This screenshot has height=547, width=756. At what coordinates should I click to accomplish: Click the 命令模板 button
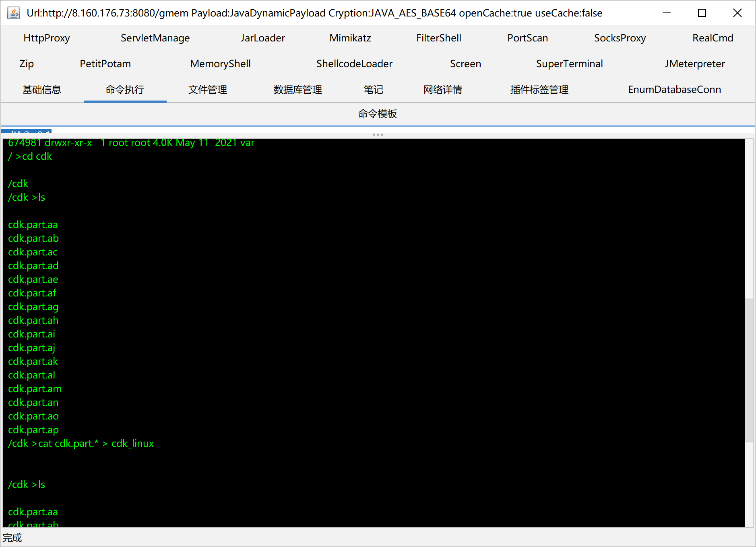point(378,114)
